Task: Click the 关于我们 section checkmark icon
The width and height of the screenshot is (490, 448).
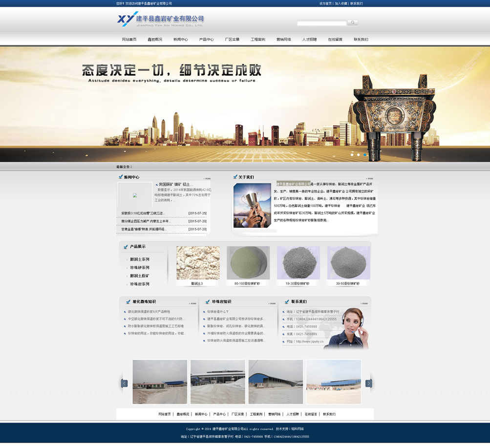Action: tap(235, 177)
